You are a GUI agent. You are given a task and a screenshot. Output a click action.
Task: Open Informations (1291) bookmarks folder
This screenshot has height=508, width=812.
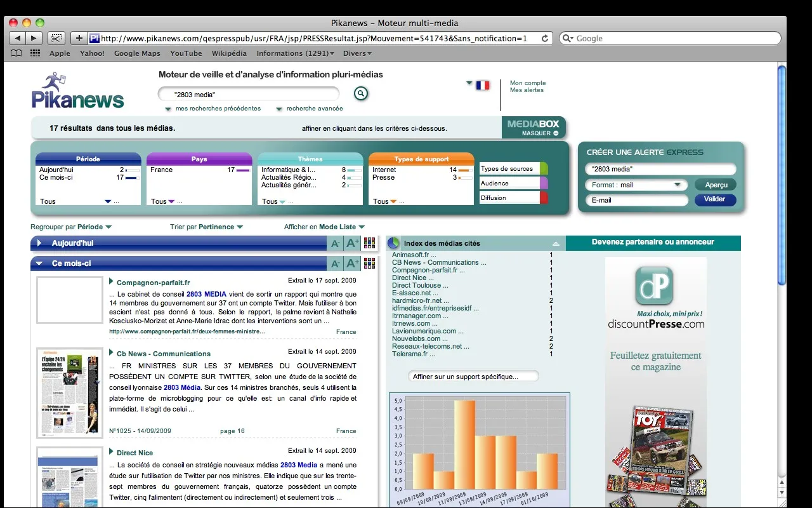[x=295, y=53]
